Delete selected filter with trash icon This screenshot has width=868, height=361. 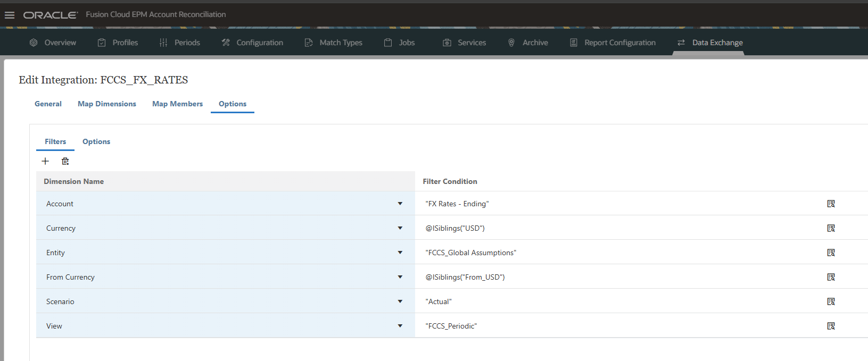point(65,161)
